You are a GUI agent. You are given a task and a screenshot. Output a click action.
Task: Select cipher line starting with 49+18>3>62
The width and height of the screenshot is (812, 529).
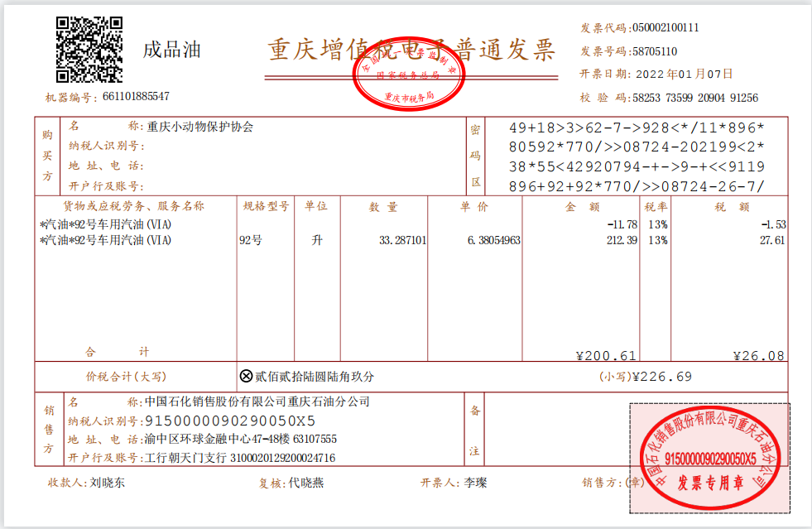(x=637, y=127)
